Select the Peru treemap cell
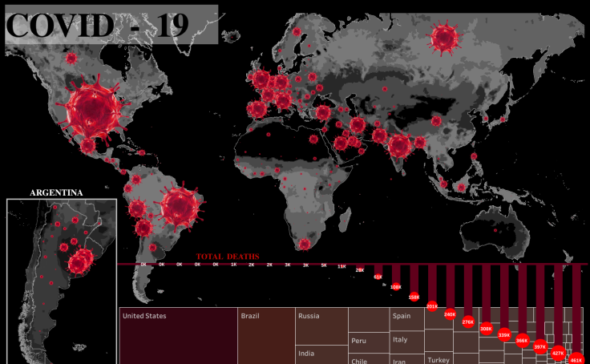The height and width of the screenshot is (364, 590). click(x=369, y=342)
